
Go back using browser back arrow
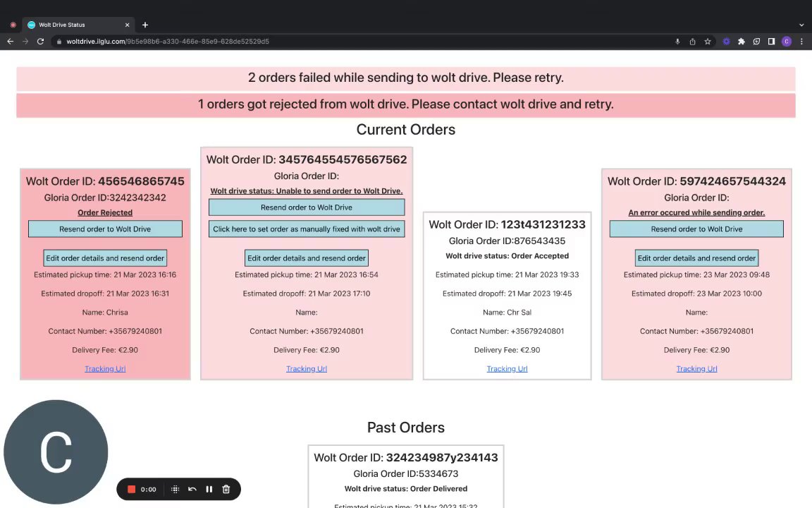(x=11, y=42)
